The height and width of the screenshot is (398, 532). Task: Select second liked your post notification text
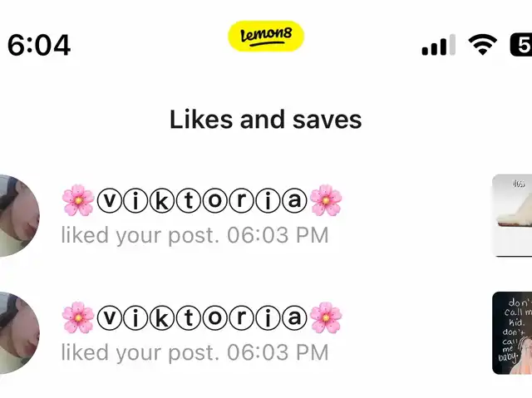[x=195, y=352]
